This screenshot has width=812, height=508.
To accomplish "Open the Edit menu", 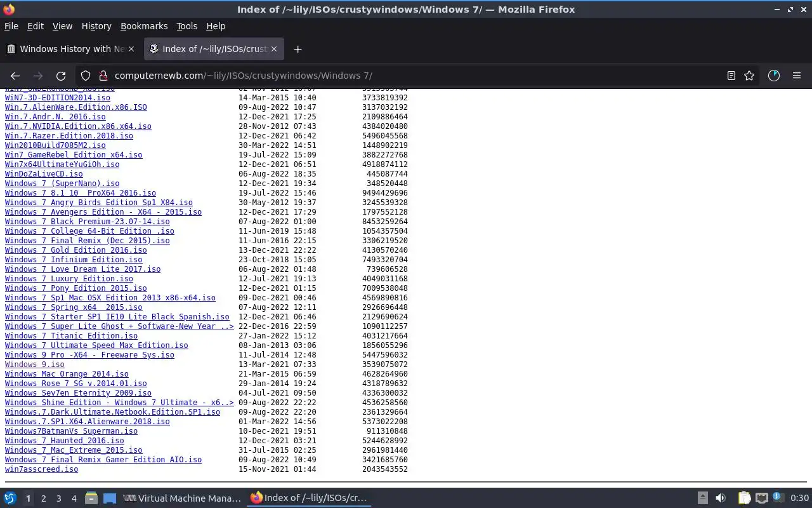I will click(x=36, y=26).
